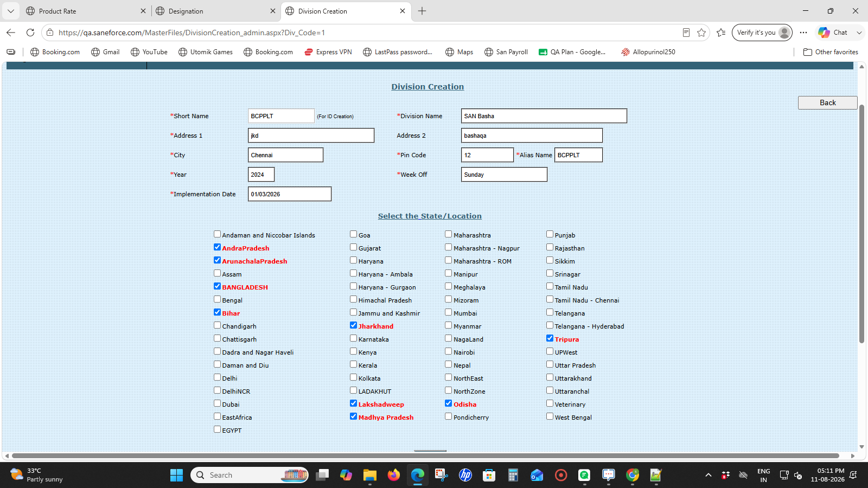Click the Implementation Date field
This screenshot has height=488, width=868.
(290, 194)
